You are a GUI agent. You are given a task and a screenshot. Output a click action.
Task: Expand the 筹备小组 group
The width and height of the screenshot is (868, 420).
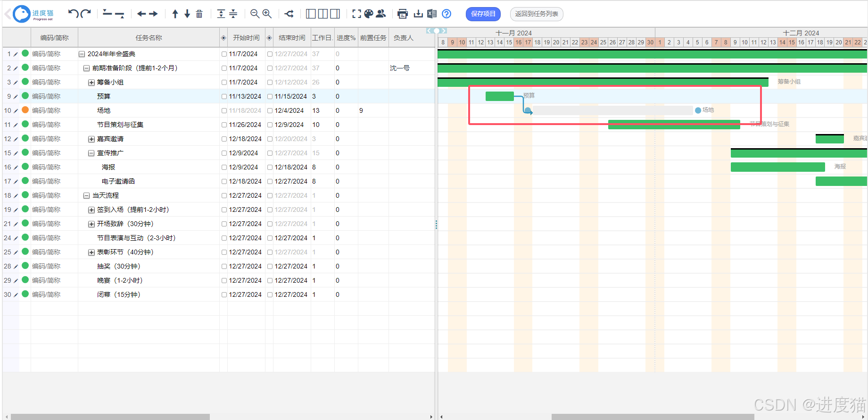[x=91, y=82]
